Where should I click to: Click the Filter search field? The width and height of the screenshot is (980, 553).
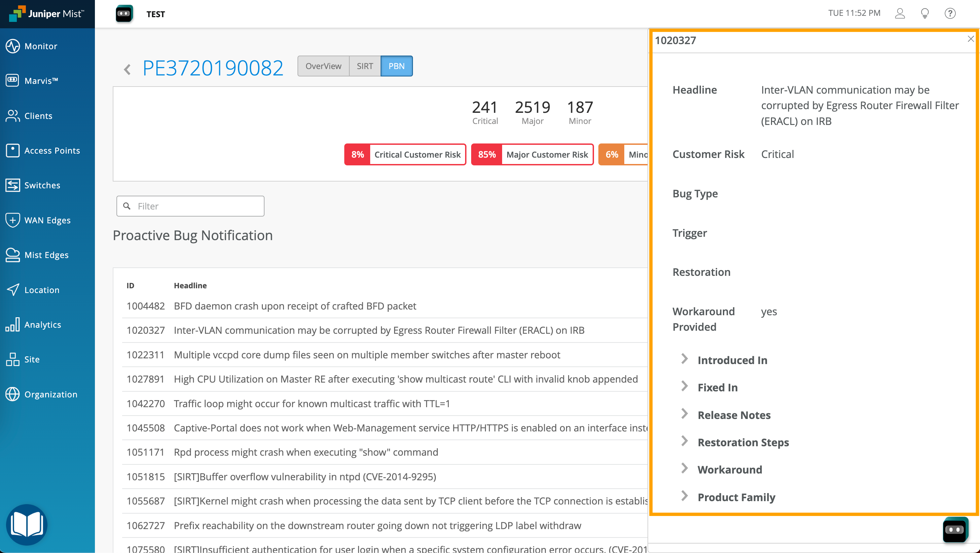coord(198,206)
